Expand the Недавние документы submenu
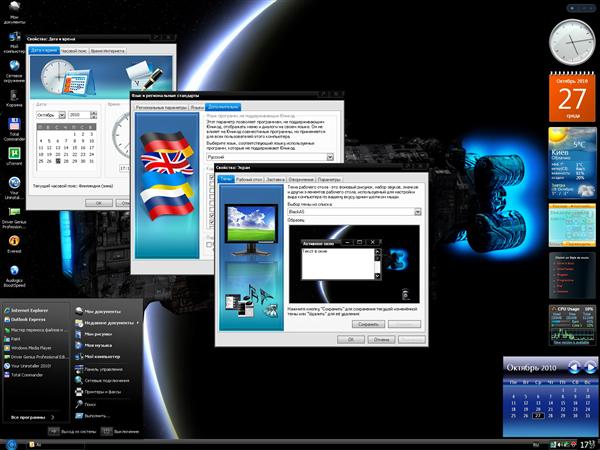 (107, 323)
